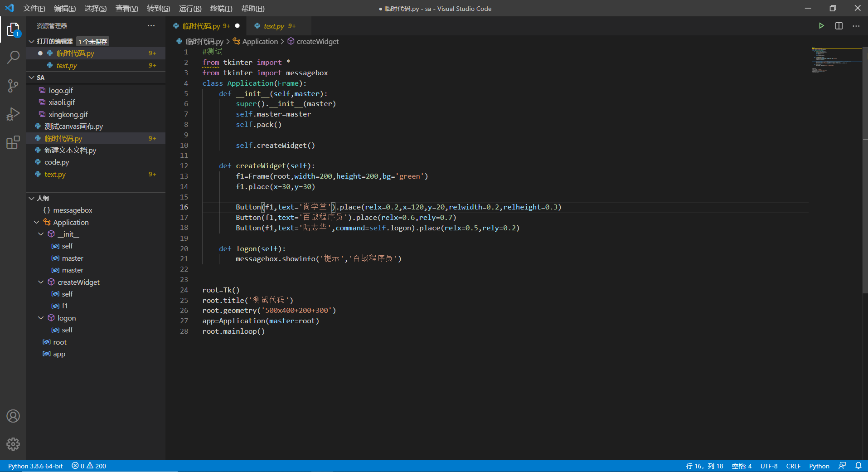Collapse Application class in outline
The width and height of the screenshot is (868, 472).
click(x=36, y=222)
